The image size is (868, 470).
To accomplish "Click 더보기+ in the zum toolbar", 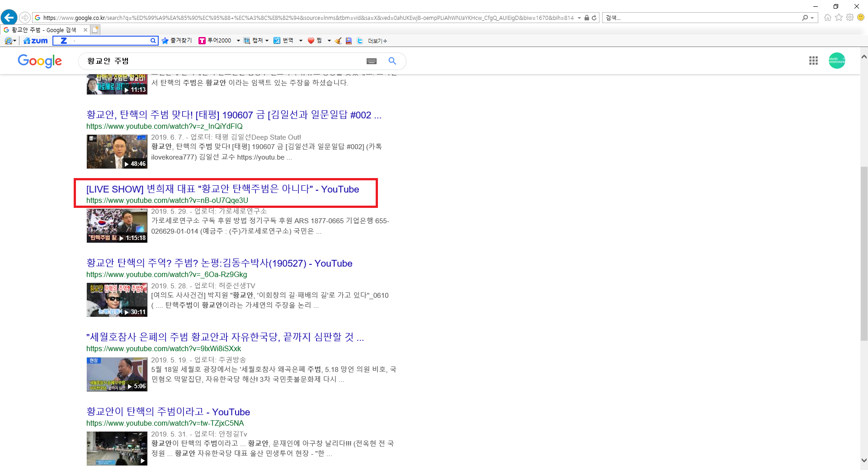I will pyautogui.click(x=377, y=41).
